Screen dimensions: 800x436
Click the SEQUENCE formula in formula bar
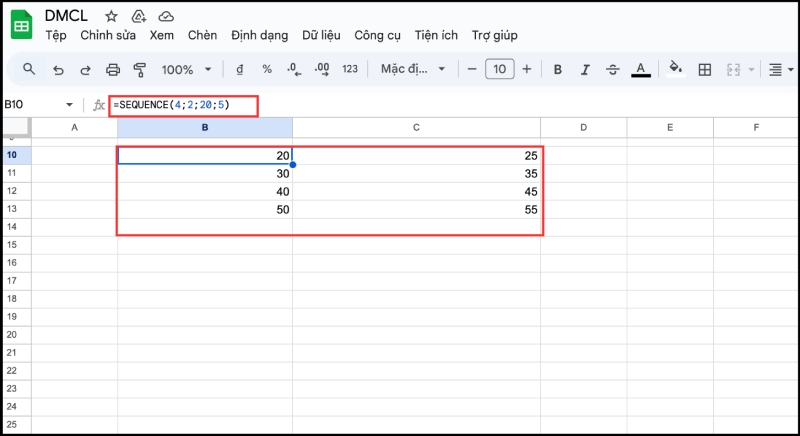pos(171,105)
